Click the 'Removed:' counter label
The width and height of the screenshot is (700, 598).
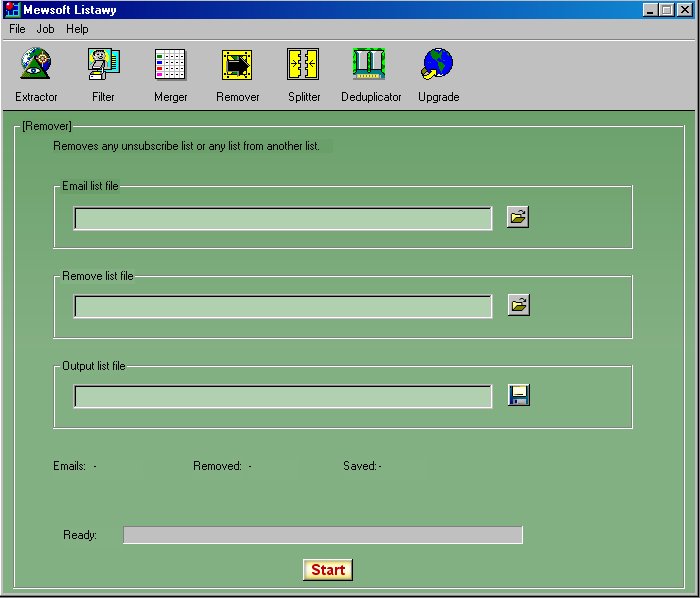217,466
